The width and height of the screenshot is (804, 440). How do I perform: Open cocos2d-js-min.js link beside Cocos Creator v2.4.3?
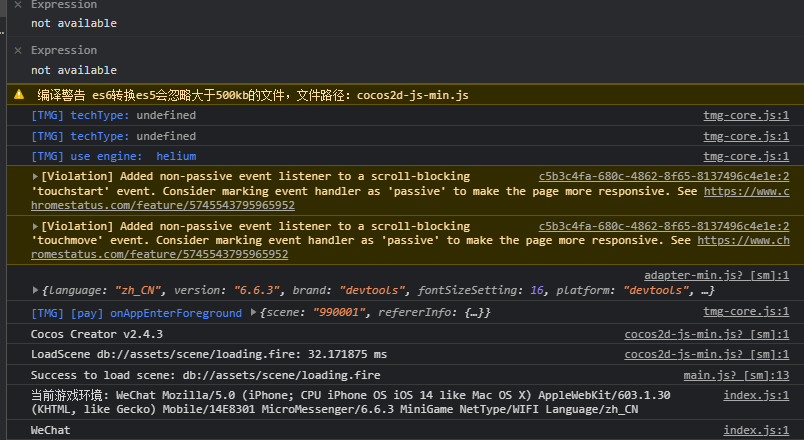[706, 334]
